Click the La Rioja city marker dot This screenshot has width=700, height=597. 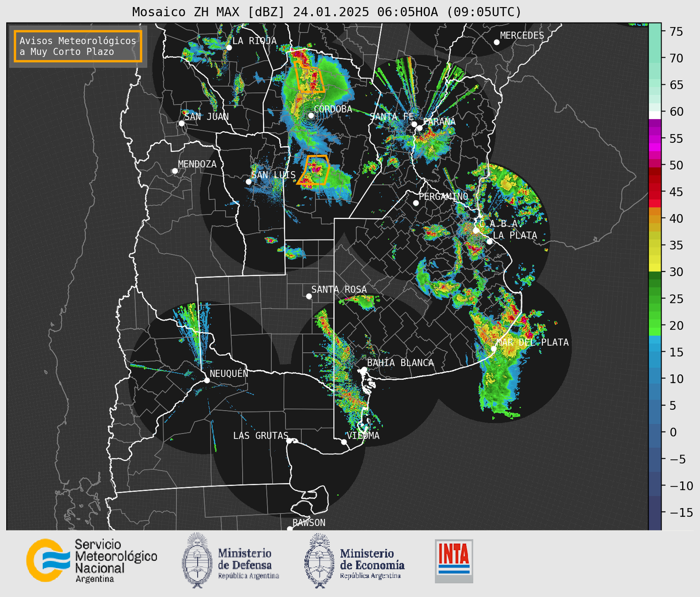pyautogui.click(x=229, y=48)
